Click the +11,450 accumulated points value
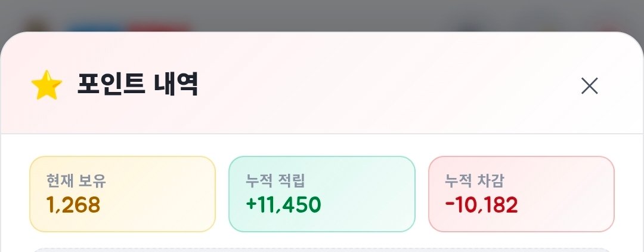The image size is (644, 252). [283, 205]
